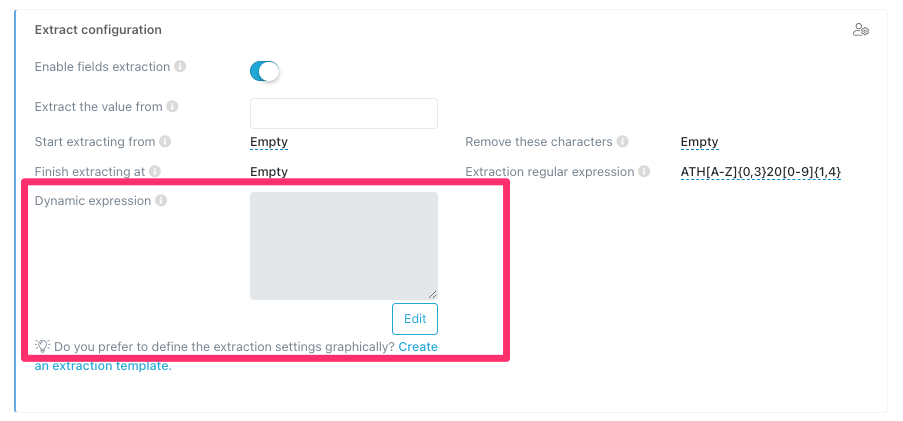The image size is (903, 421).
Task: Edit the extraction regular expression value
Action: tap(760, 172)
